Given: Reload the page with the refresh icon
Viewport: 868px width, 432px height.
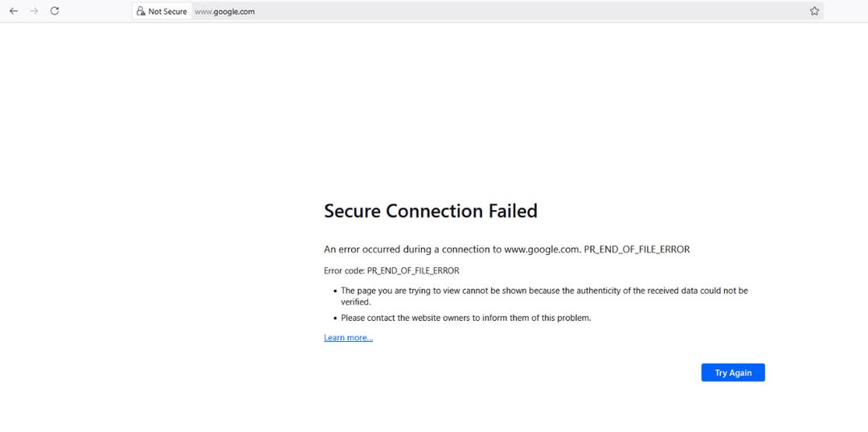Looking at the screenshot, I should coord(55,11).
